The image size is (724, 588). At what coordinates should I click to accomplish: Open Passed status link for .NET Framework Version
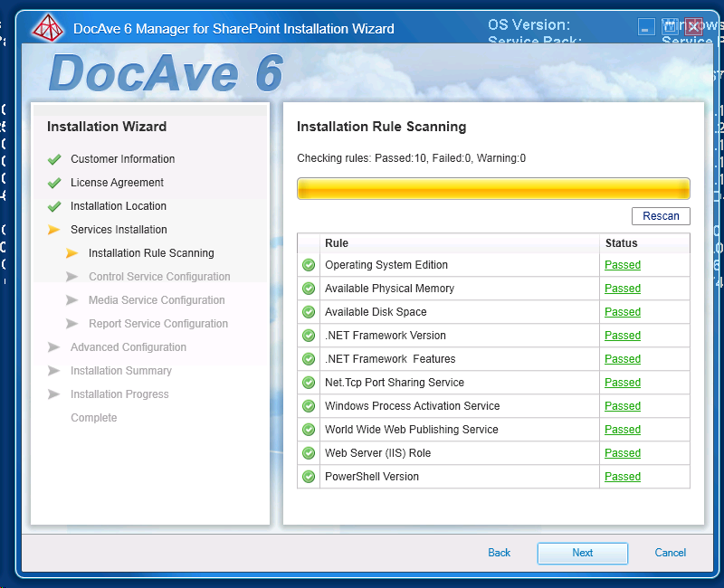pyautogui.click(x=622, y=336)
